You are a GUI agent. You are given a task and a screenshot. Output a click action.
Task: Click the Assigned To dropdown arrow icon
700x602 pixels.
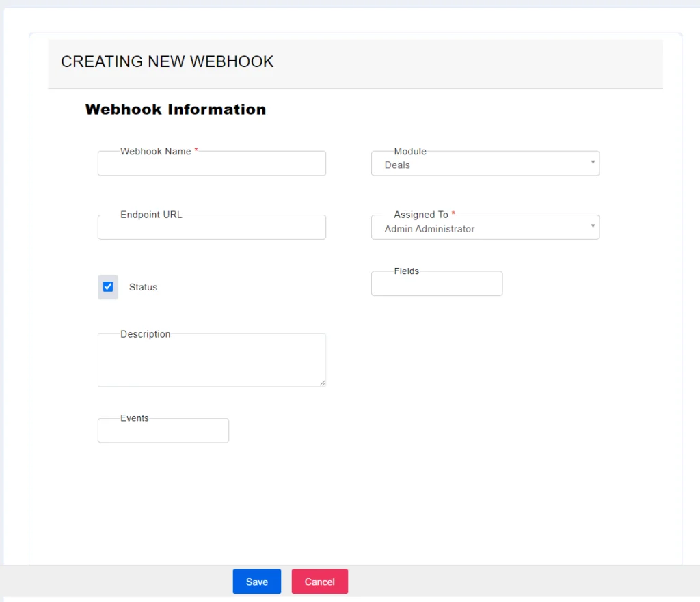(x=592, y=226)
